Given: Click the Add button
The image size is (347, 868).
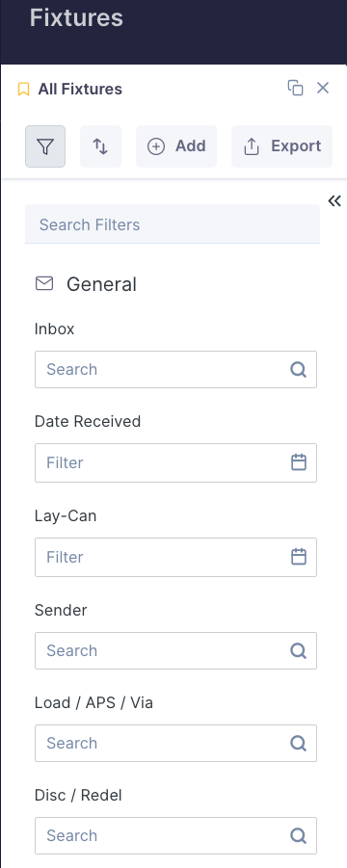Looking at the screenshot, I should pos(176,146).
